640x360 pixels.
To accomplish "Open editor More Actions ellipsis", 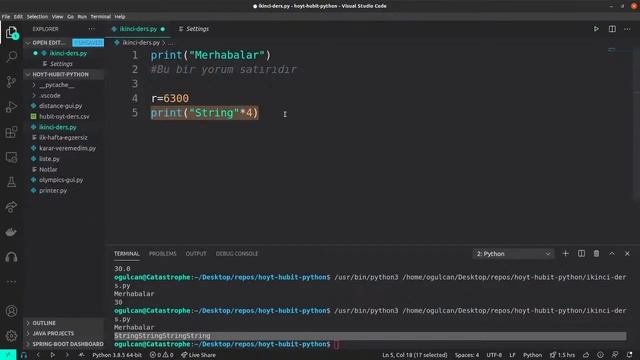I will [x=627, y=29].
